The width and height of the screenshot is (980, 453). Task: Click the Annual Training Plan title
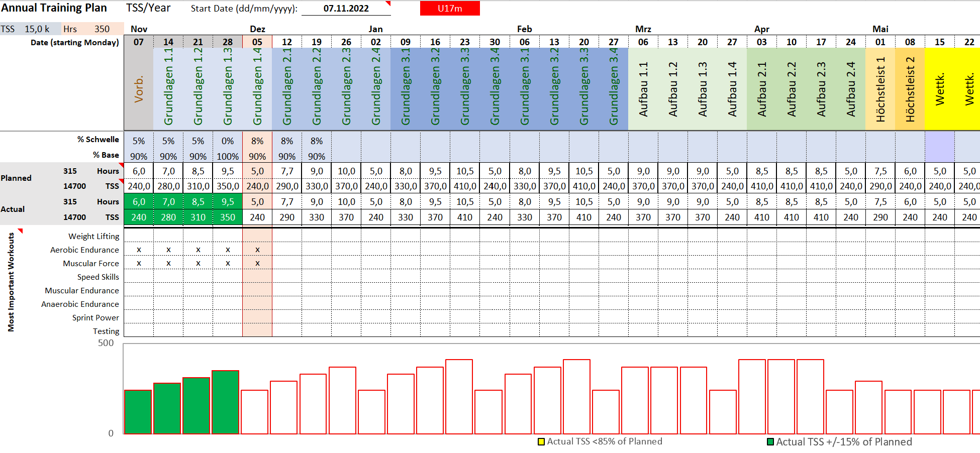click(x=54, y=8)
